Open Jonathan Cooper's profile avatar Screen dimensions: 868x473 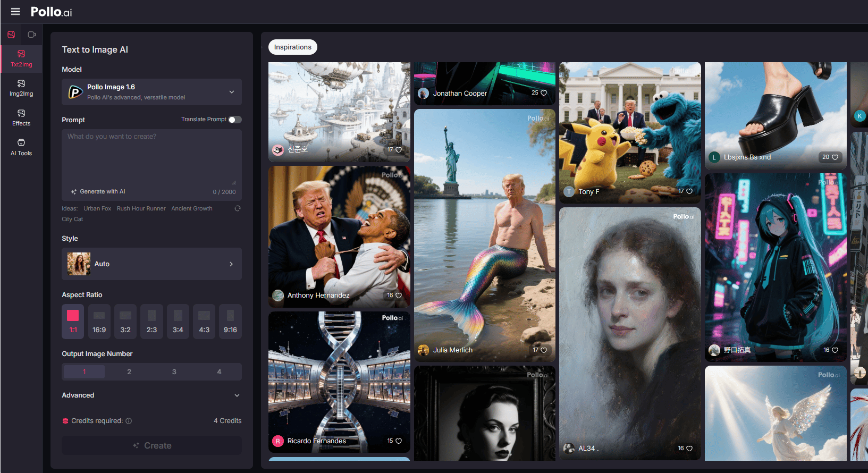[x=424, y=94]
